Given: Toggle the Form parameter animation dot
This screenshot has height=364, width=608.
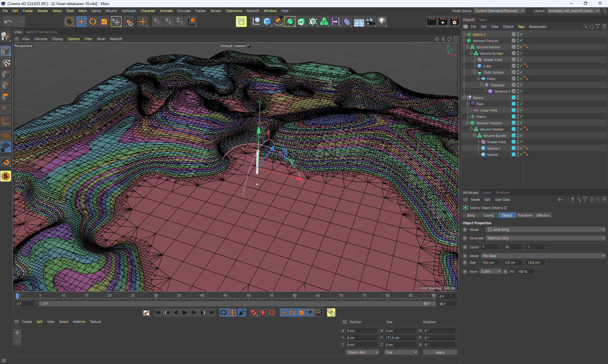Looking at the screenshot, I should 465,272.
